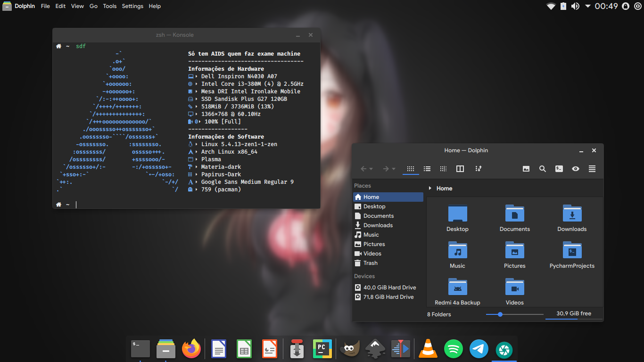
Task: Open Trash in Places panel
Action: tap(388, 263)
